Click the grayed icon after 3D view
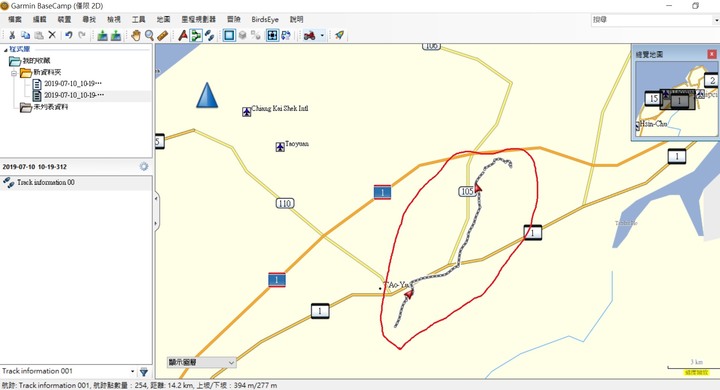The image size is (720, 390). point(256,35)
